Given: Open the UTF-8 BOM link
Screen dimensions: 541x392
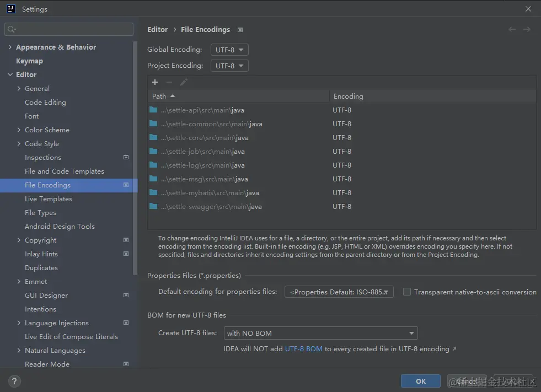Looking at the screenshot, I should pos(303,349).
